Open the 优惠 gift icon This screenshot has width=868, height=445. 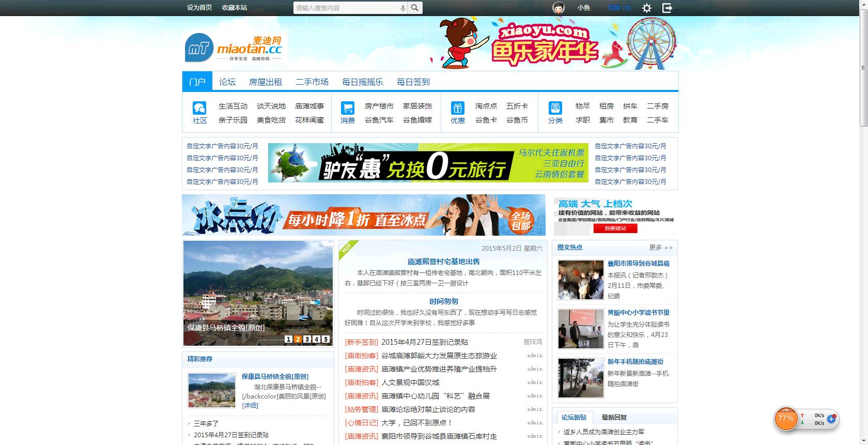458,108
